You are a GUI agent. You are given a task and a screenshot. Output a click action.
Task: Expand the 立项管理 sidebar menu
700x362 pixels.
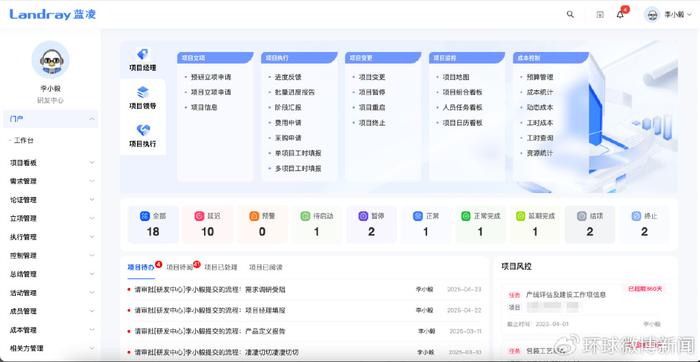point(92,219)
